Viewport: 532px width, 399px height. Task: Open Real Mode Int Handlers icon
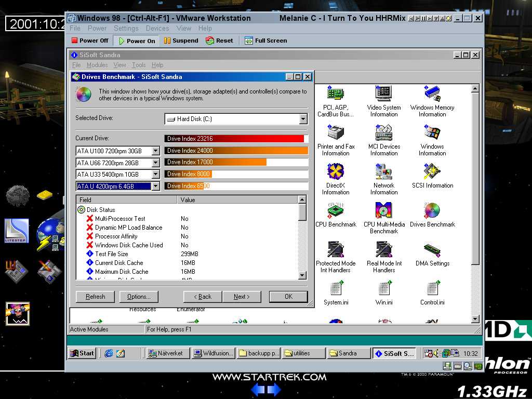point(384,249)
